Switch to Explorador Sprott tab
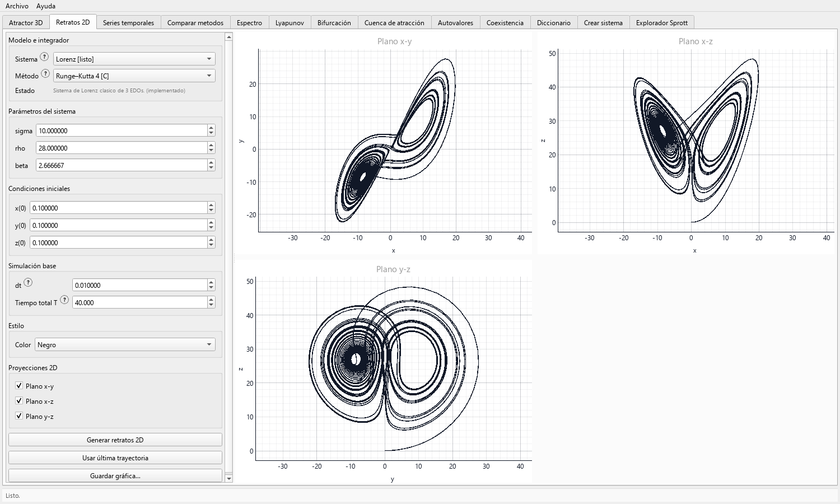840x504 pixels. click(662, 22)
